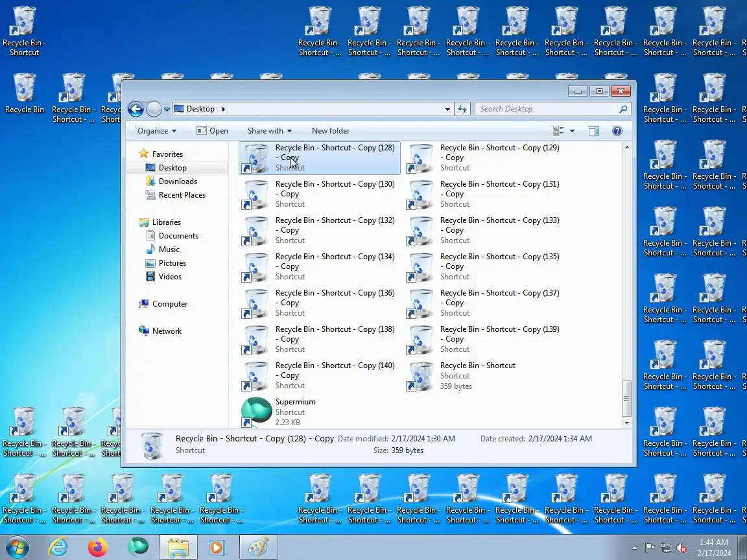Select Recycle Bin - Shortcut - Copy (139) file
This screenshot has height=560, width=747.
(484, 338)
